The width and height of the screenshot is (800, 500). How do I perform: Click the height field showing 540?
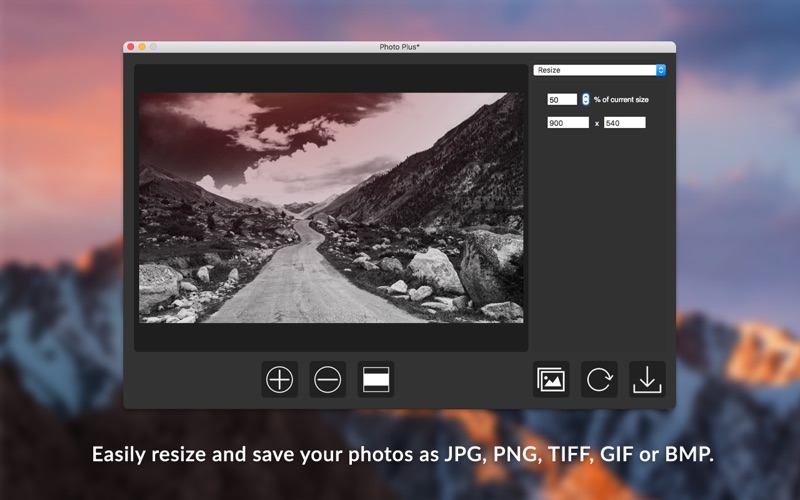coord(624,122)
